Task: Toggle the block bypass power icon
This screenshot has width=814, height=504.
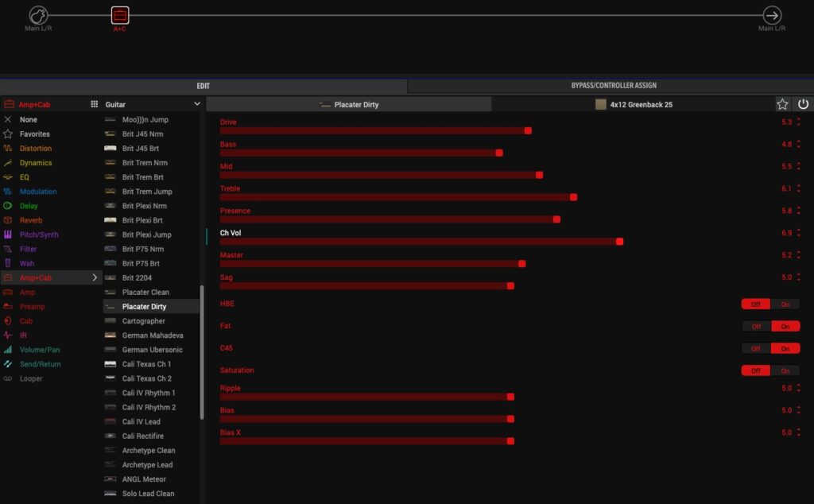Action: tap(803, 104)
